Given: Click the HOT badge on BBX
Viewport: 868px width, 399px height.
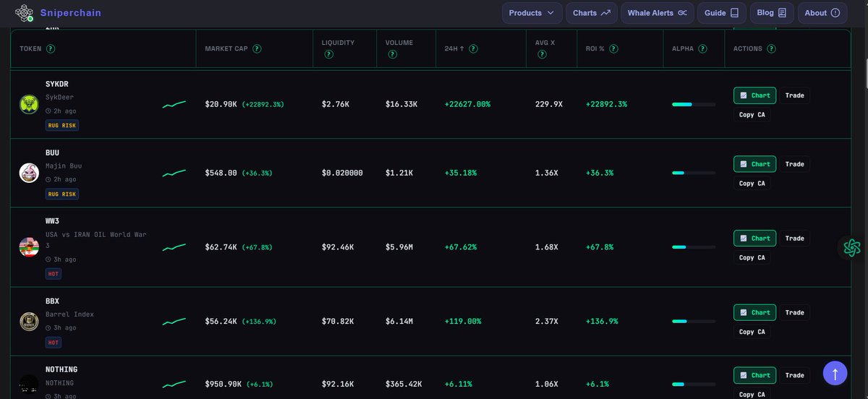Looking at the screenshot, I should click(54, 343).
